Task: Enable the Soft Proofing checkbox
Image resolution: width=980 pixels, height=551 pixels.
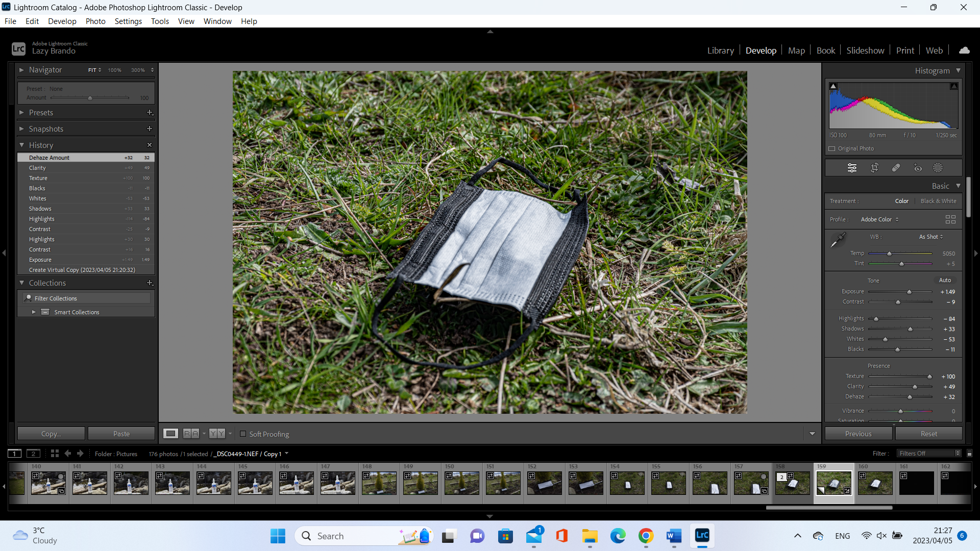Action: pyautogui.click(x=243, y=434)
